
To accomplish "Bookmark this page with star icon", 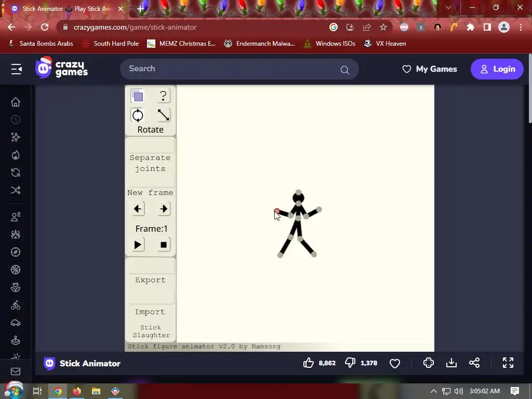I will (x=383, y=27).
